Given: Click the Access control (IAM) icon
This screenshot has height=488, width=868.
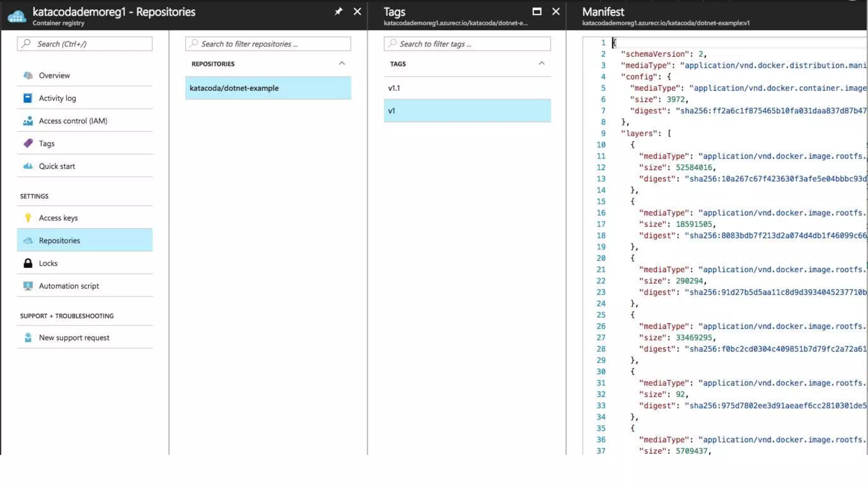Looking at the screenshot, I should tap(28, 121).
